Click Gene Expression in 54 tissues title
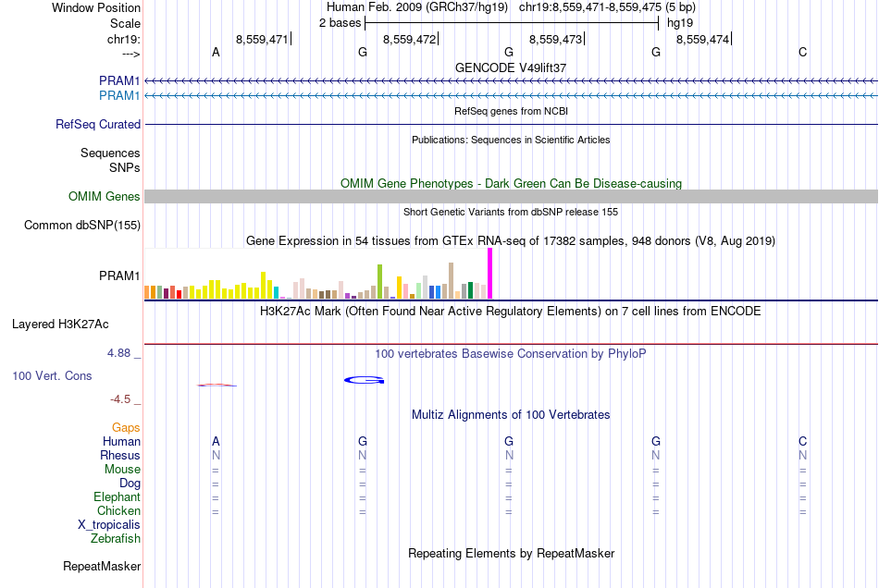Image resolution: width=879 pixels, height=588 pixels. 511,240
